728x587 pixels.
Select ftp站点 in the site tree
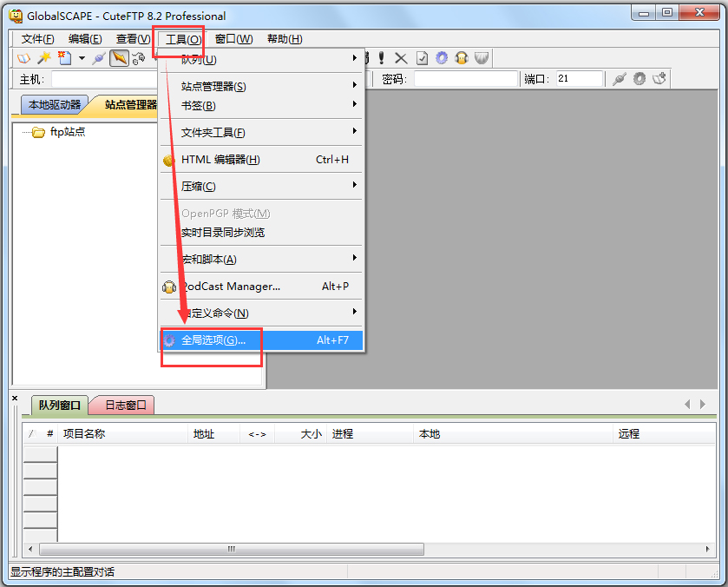[x=68, y=132]
